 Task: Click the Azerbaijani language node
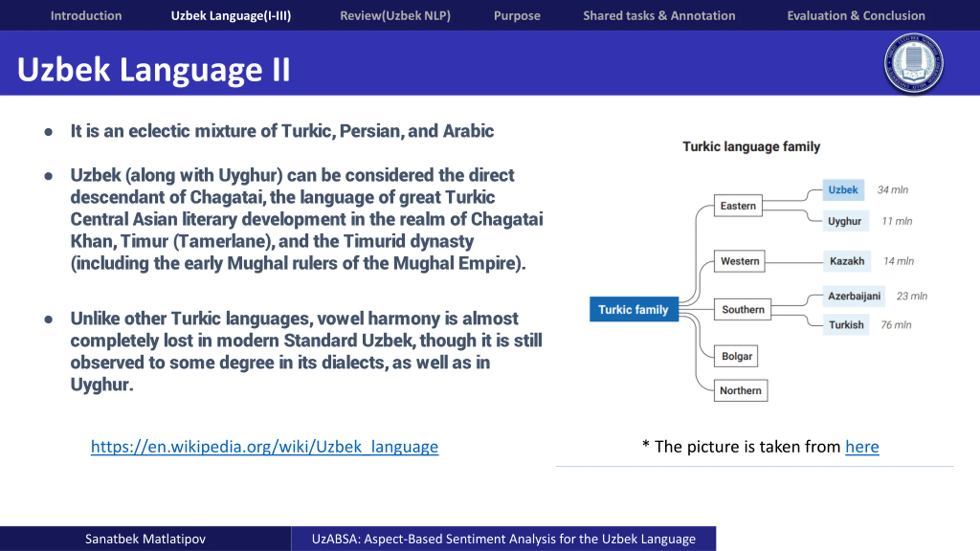854,296
